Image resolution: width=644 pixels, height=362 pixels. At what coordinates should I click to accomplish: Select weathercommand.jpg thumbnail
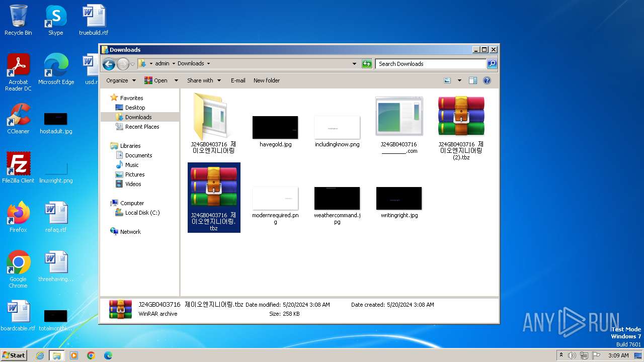click(337, 205)
